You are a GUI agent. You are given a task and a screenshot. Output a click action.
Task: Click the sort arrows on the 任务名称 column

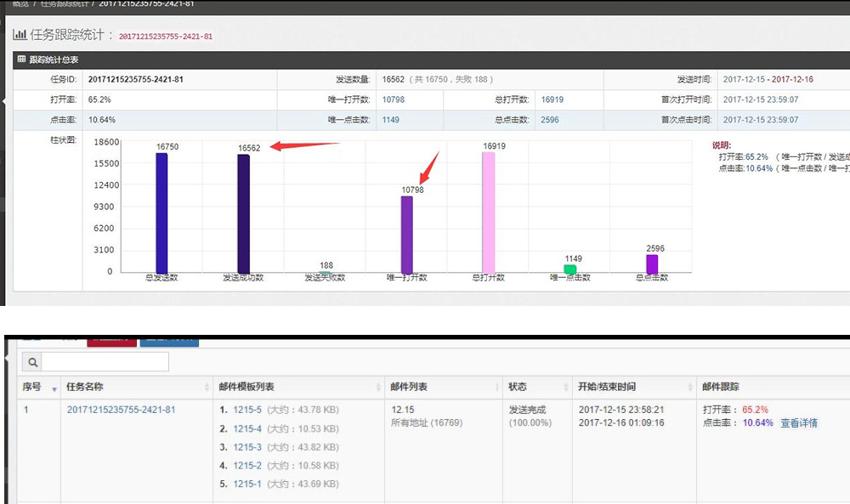point(207,388)
